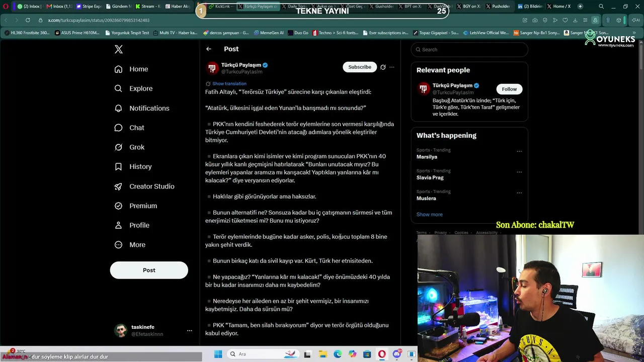Image resolution: width=644 pixels, height=362 pixels.
Task: Open Discord from the taskbar
Action: [x=397, y=354]
